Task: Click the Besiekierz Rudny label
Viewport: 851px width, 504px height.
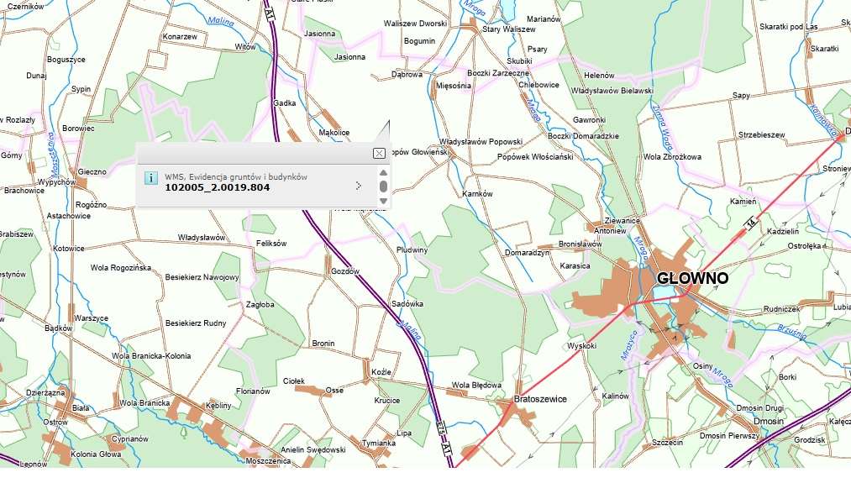Action: click(196, 323)
